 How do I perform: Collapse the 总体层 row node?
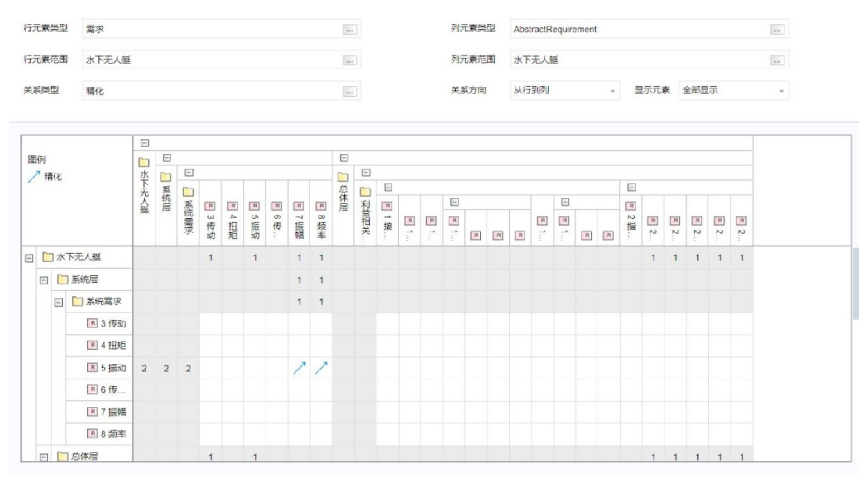(44, 457)
